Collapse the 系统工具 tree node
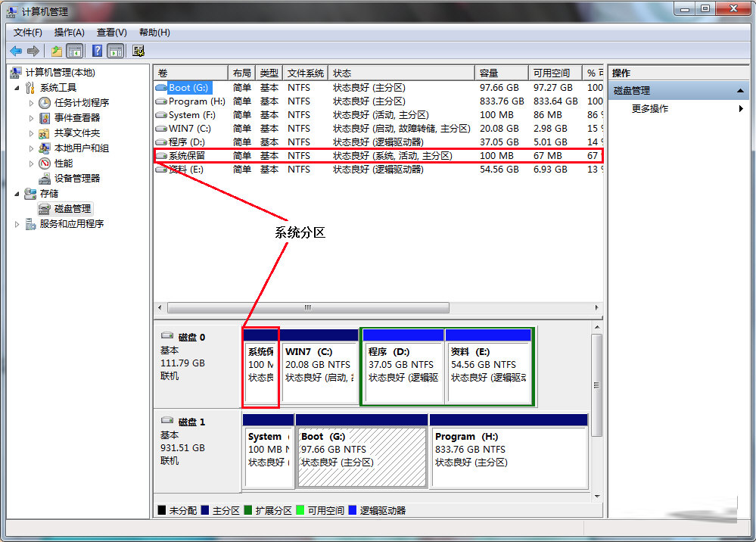Screen dimensions: 756x542 point(18,88)
